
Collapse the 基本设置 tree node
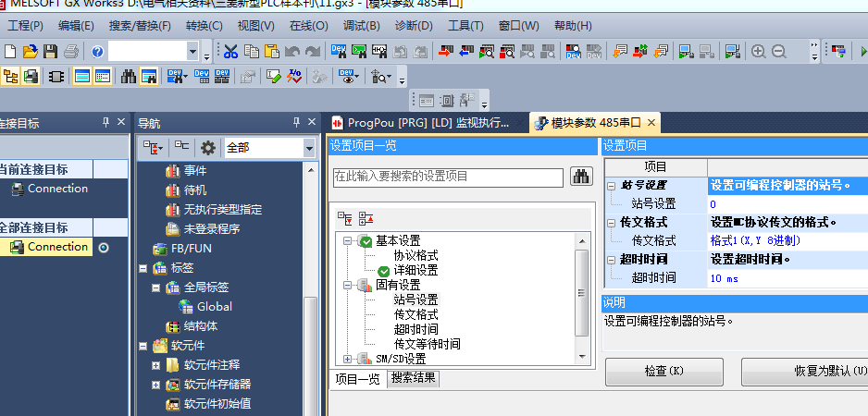click(x=349, y=240)
